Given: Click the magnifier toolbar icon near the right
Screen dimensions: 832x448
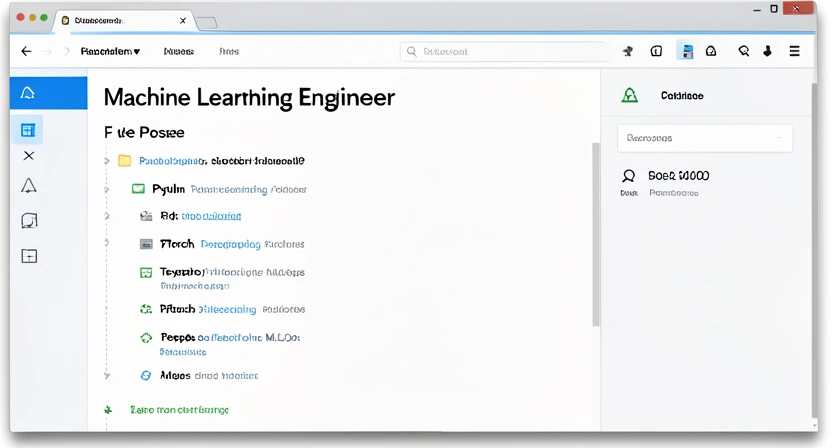Looking at the screenshot, I should (744, 51).
